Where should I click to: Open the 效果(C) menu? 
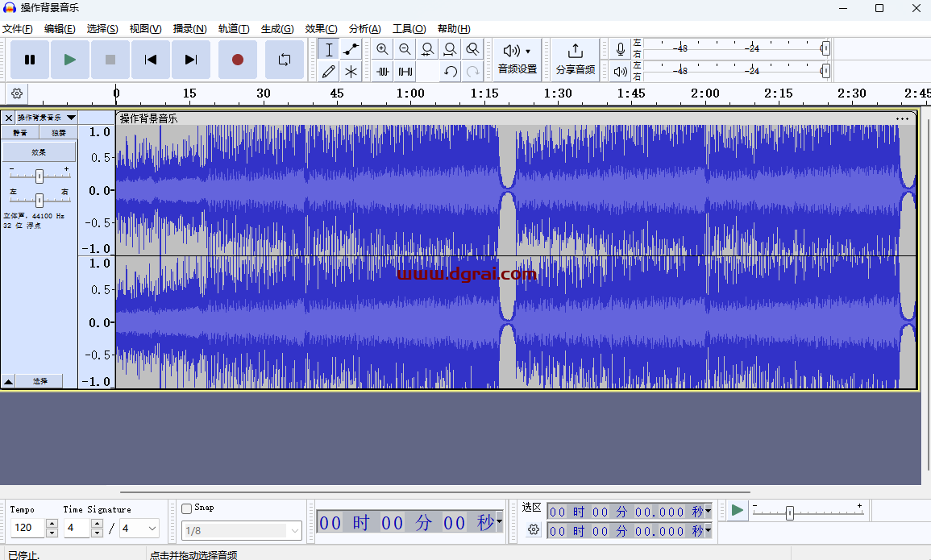tap(322, 28)
